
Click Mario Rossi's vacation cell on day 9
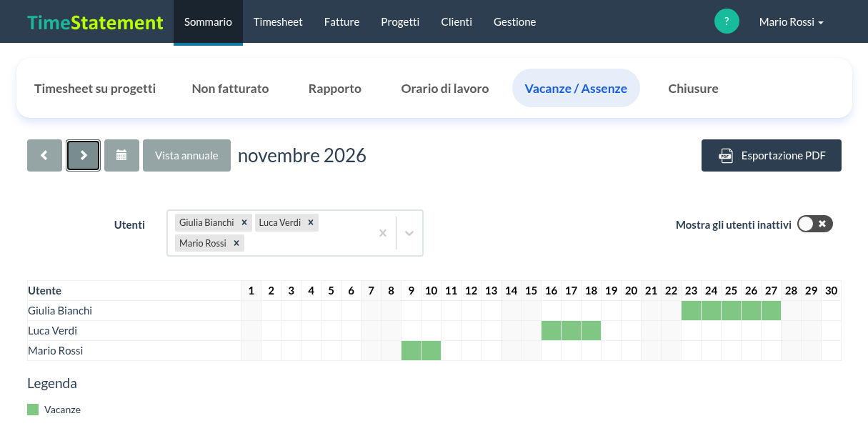tap(411, 351)
